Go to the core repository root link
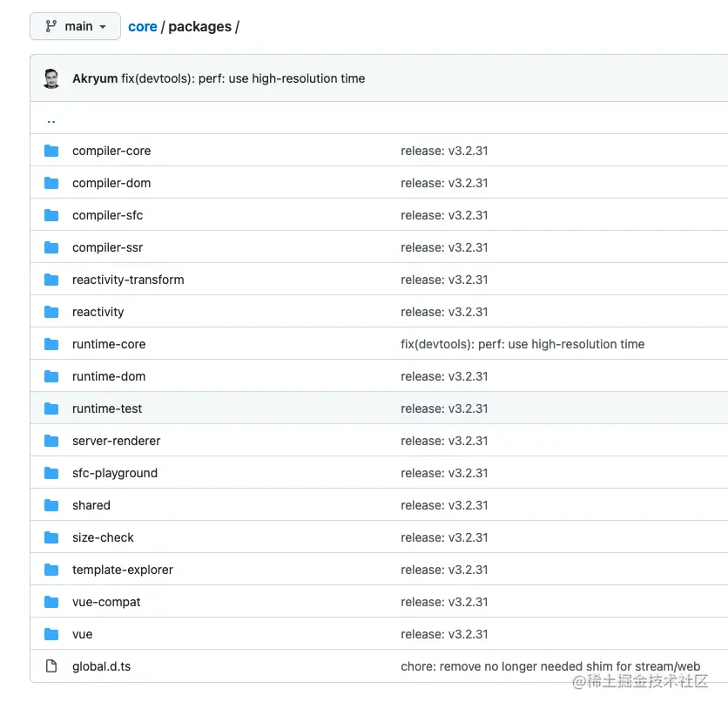Viewport: 728px width, 709px height. (x=143, y=27)
